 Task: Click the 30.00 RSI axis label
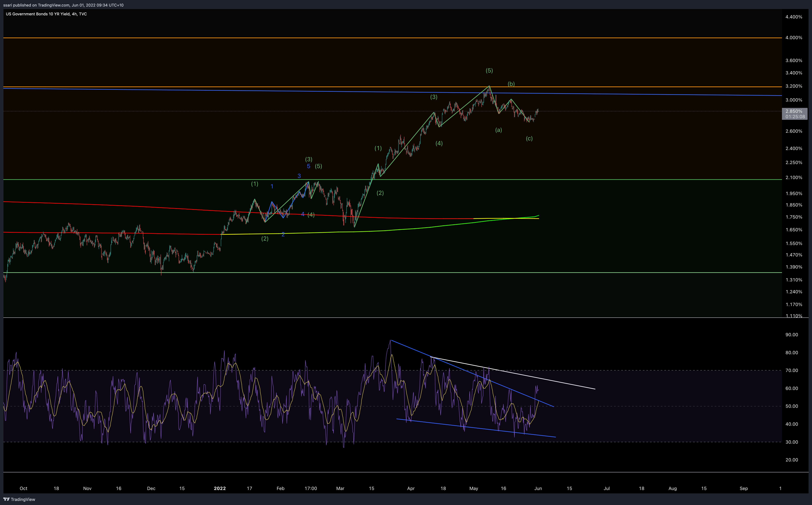(x=792, y=442)
